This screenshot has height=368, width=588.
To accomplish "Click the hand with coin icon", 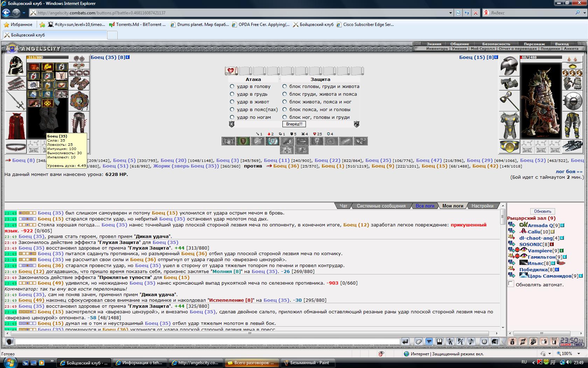I will coord(533,341).
